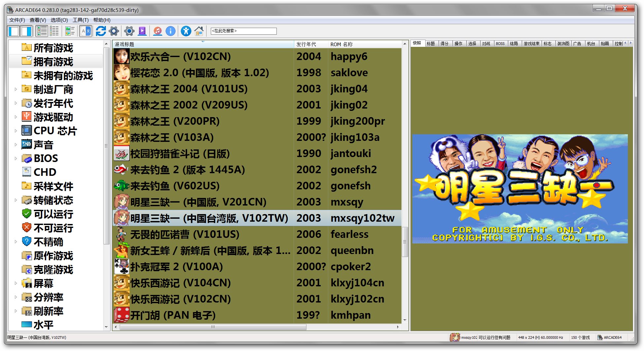
Task: Expand the 发行年代 tree node
Action: 16,103
